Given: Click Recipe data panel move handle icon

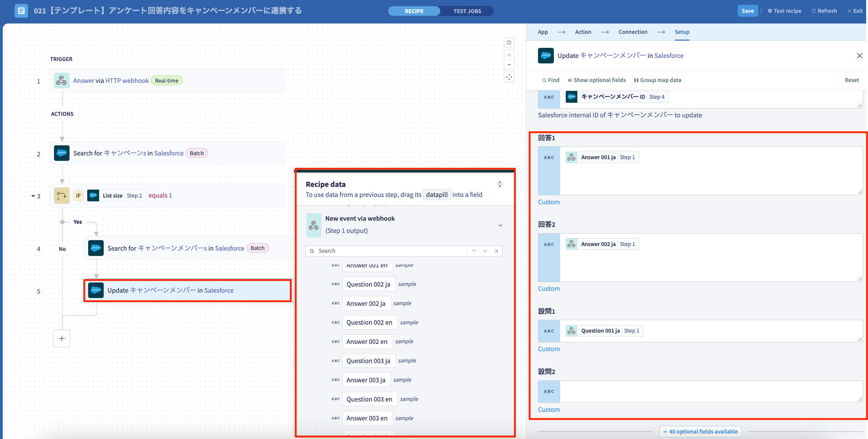Looking at the screenshot, I should pos(500,184).
